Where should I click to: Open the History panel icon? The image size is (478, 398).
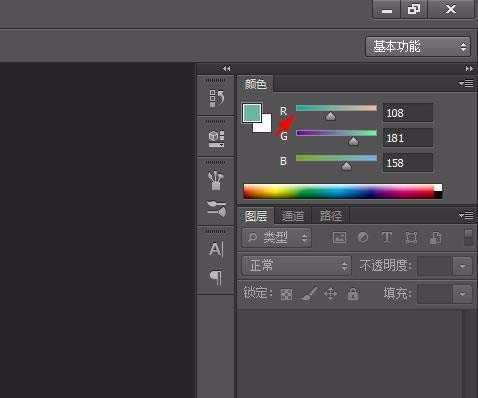tap(216, 98)
